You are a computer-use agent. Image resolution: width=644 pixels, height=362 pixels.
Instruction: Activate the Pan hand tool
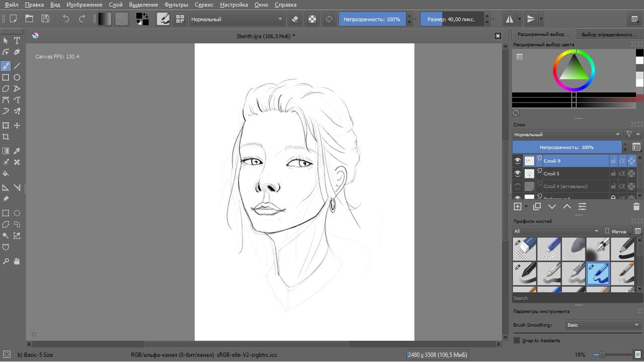tap(17, 261)
